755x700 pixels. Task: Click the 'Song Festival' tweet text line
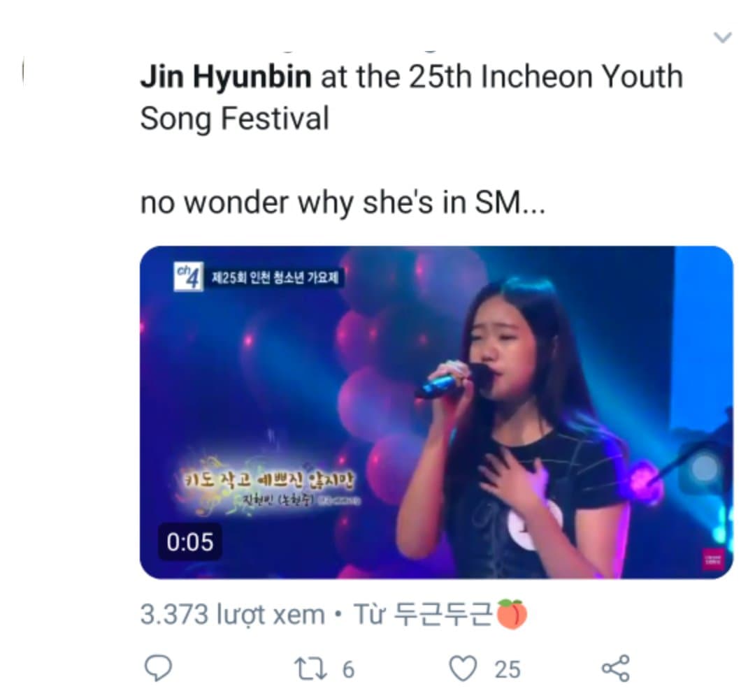click(x=234, y=118)
